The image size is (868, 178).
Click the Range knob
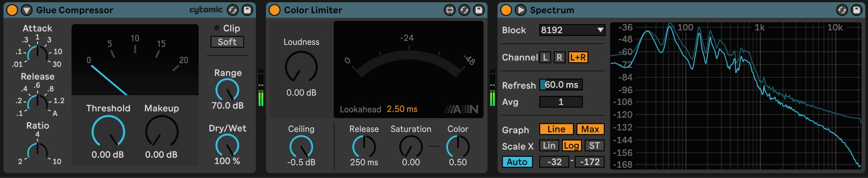point(227,90)
